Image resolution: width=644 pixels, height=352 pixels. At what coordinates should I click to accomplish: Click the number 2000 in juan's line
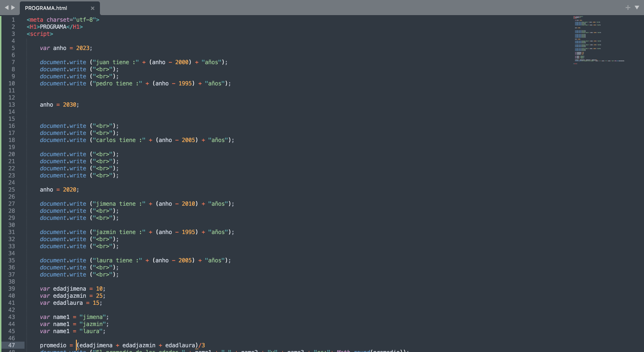(x=182, y=62)
